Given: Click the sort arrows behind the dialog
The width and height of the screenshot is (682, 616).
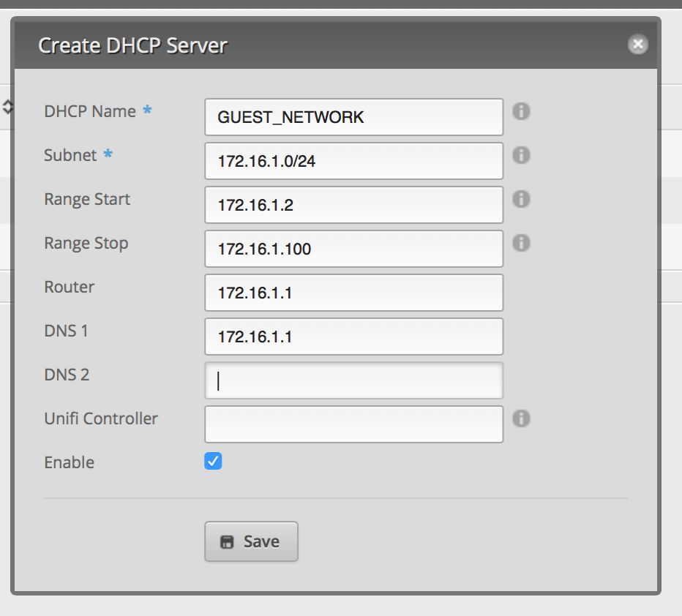Looking at the screenshot, I should click(7, 107).
